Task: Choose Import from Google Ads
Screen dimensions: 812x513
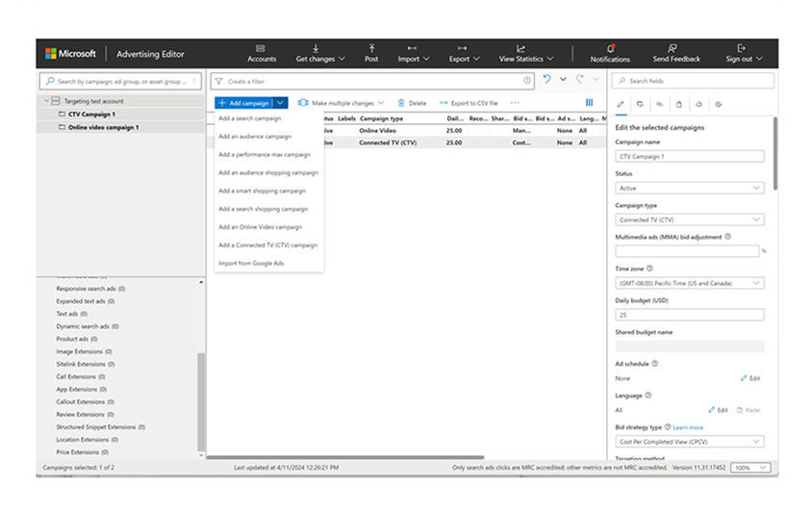Action: tap(251, 263)
